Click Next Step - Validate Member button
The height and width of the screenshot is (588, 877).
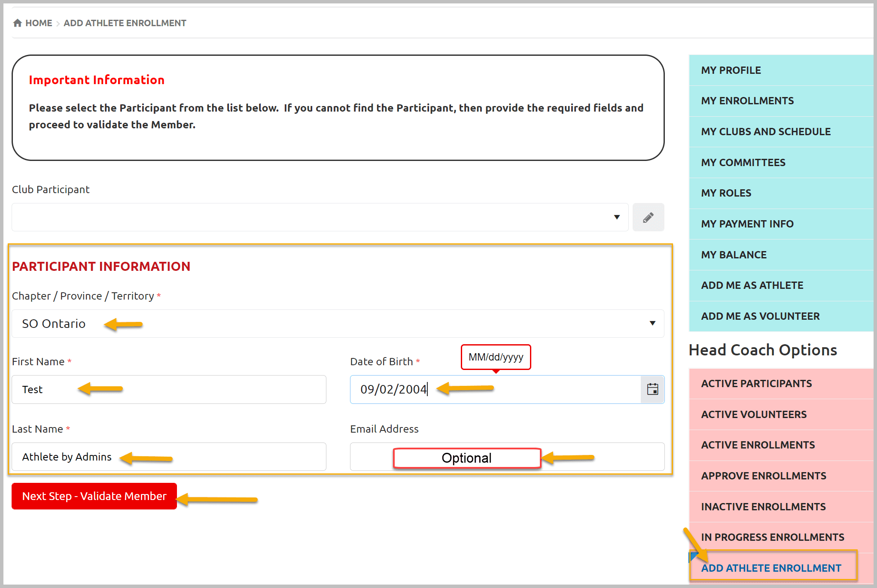pyautogui.click(x=94, y=496)
